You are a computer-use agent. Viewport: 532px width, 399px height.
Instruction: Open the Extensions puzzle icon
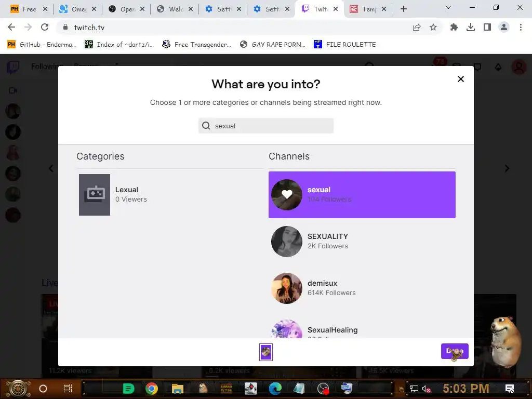454,28
